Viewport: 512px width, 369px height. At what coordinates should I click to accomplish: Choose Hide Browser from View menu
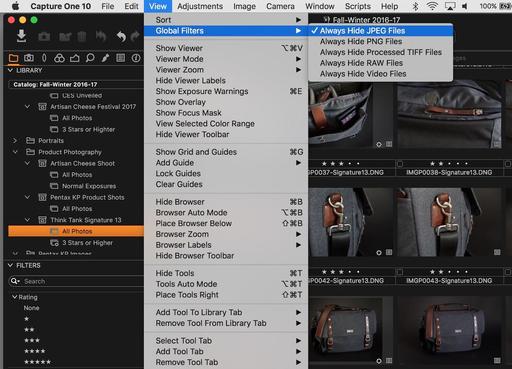(x=226, y=202)
